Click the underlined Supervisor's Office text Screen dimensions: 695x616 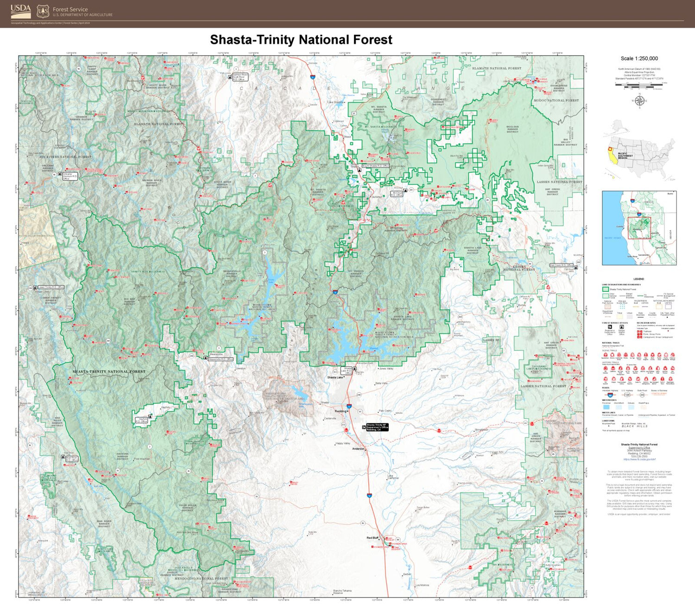tap(639, 448)
